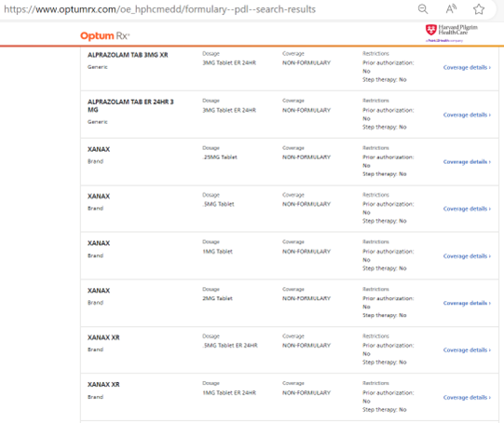
Task: Open Coverage details for Xanax XR .5MG Tablet ER
Action: pos(467,350)
